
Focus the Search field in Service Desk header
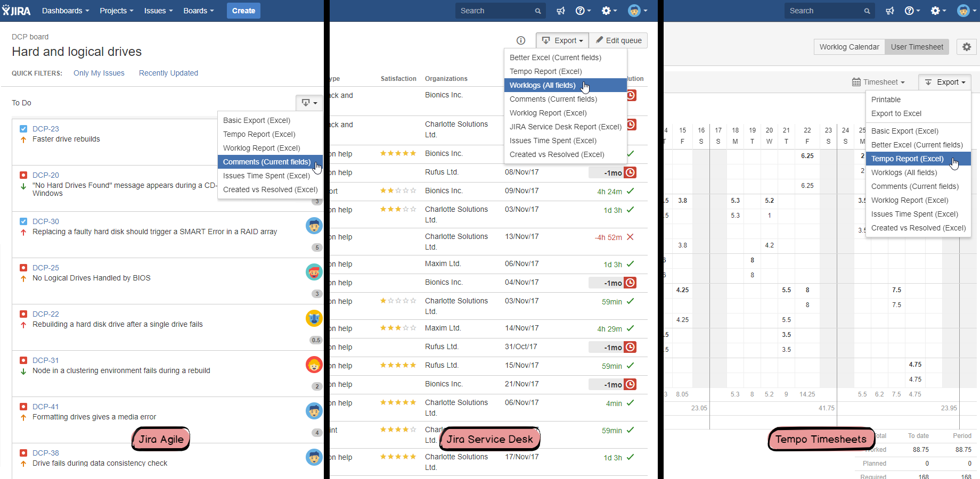(500, 11)
